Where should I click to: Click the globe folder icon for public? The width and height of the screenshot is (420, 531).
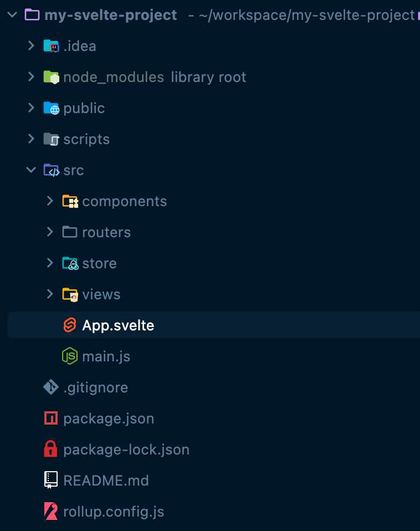pyautogui.click(x=52, y=108)
